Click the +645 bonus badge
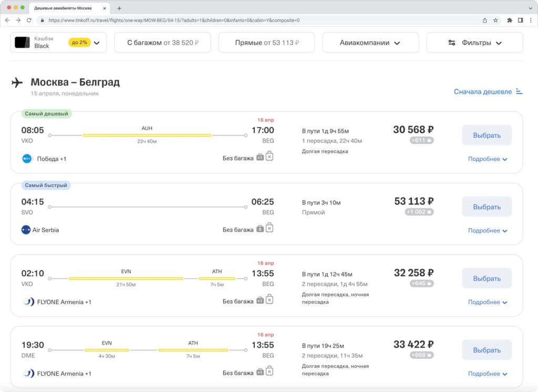538x392 pixels. (421, 284)
